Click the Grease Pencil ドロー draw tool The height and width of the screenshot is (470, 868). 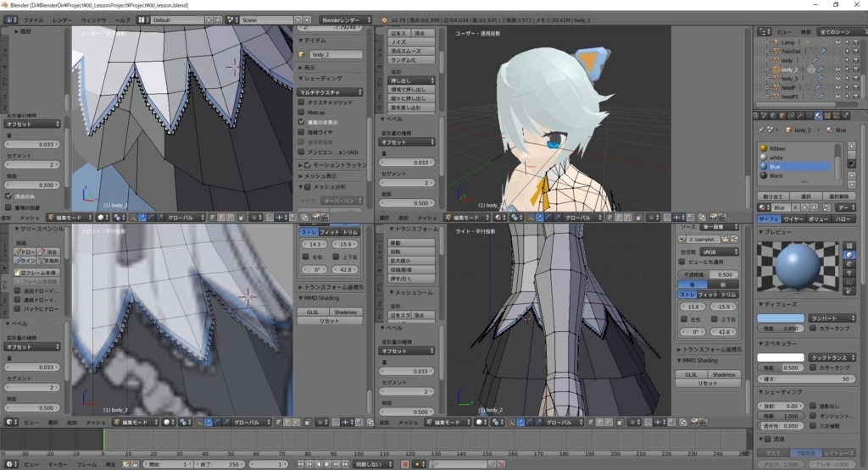click(x=25, y=252)
